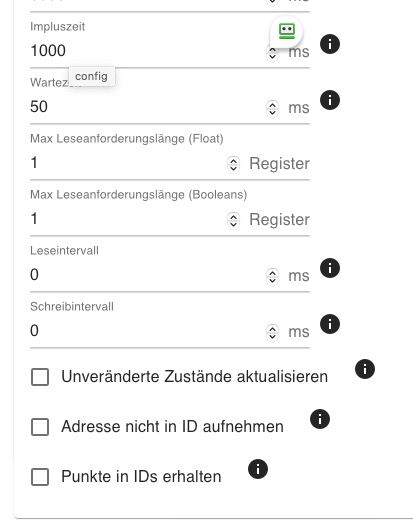This screenshot has width=413, height=520.
Task: Select the Wartezeit field containing 50
Action: [x=148, y=107]
